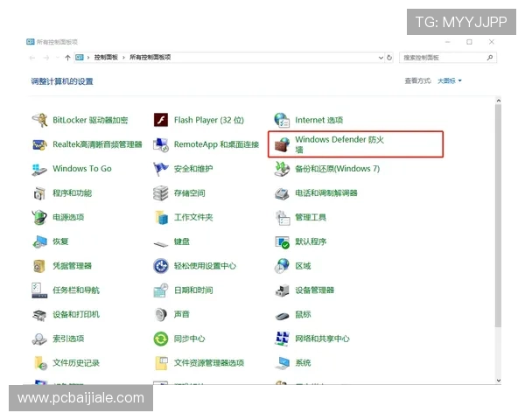Click the 声音 speaker icon
The image size is (525, 420).
tap(161, 314)
